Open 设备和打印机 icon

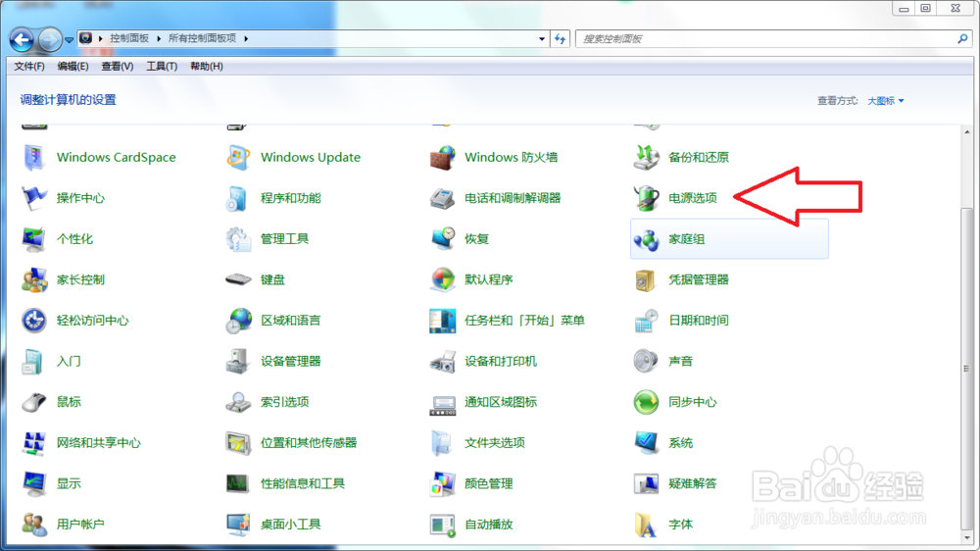[443, 361]
